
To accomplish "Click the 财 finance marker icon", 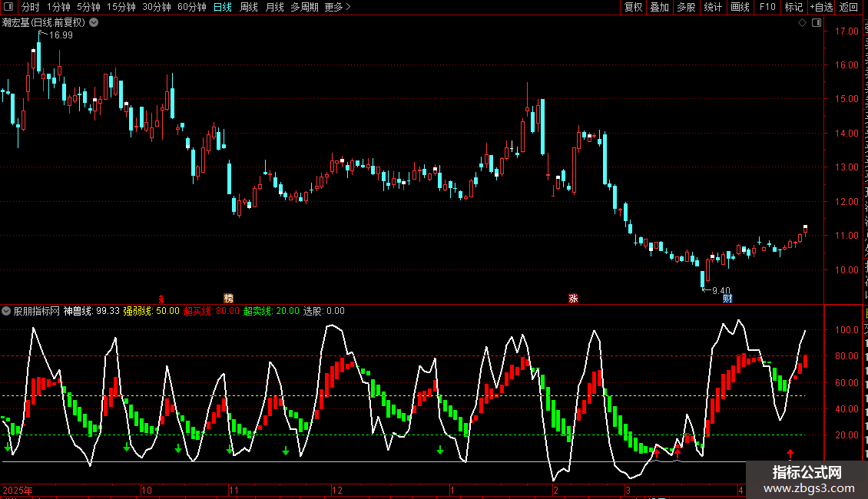I will point(727,298).
